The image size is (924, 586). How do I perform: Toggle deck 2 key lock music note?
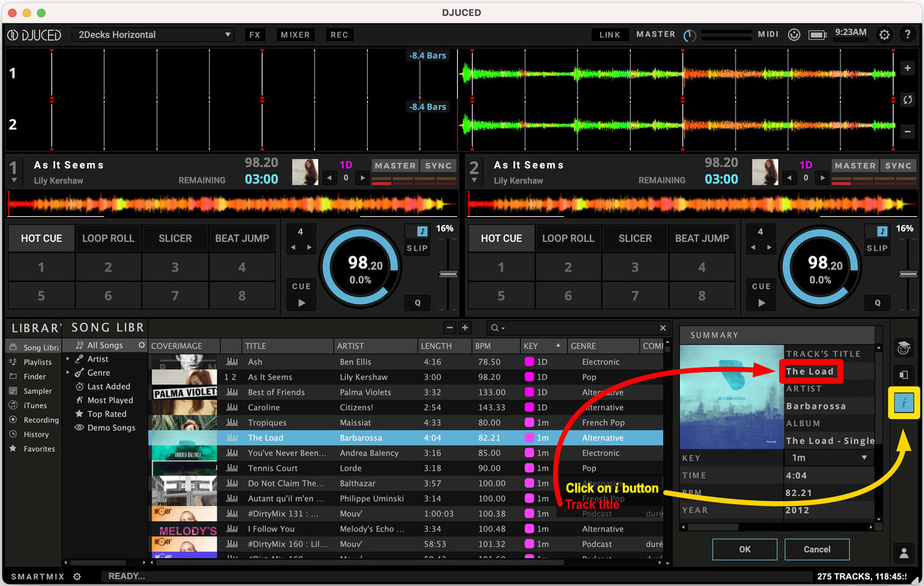coord(882,231)
